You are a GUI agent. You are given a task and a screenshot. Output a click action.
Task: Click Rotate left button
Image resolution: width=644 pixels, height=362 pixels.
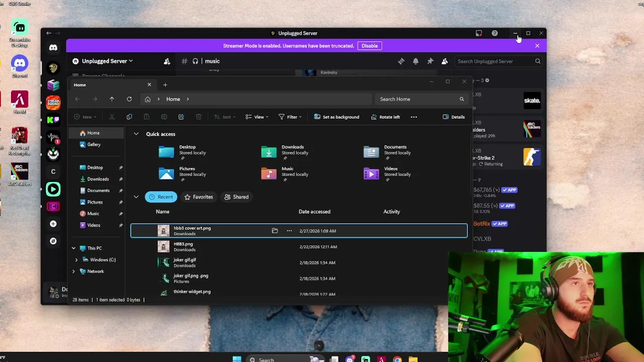click(385, 117)
